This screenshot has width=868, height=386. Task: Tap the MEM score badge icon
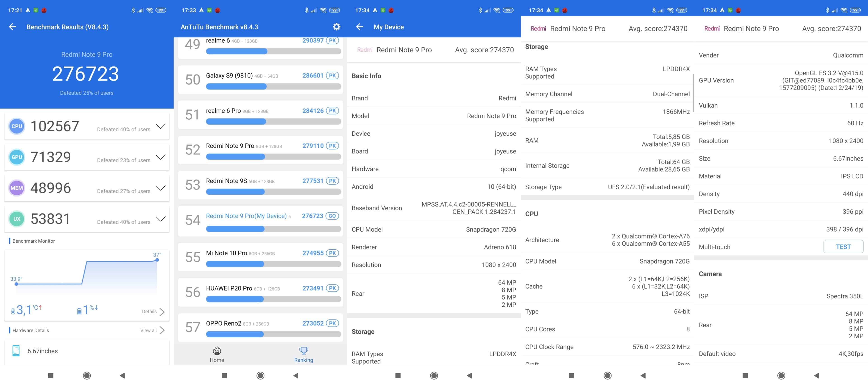(x=17, y=188)
